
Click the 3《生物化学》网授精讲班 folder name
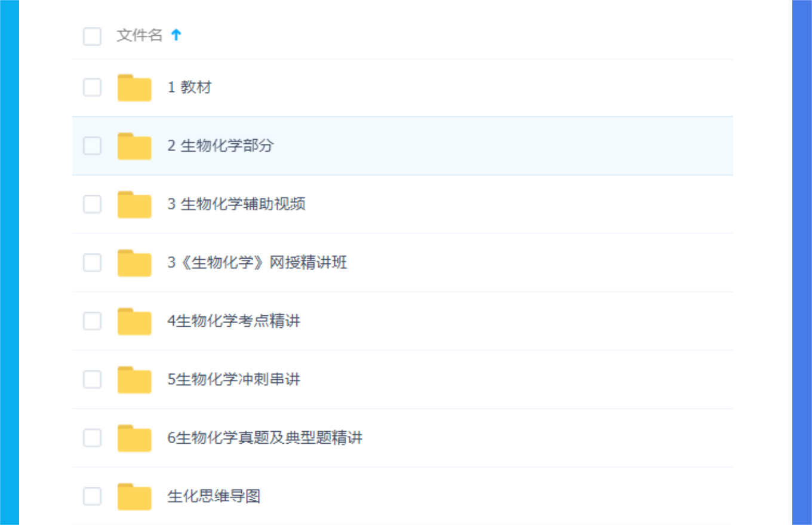tap(257, 263)
